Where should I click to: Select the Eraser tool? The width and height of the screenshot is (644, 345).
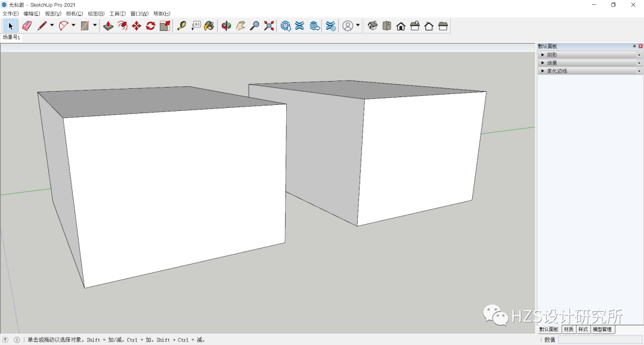[26, 26]
